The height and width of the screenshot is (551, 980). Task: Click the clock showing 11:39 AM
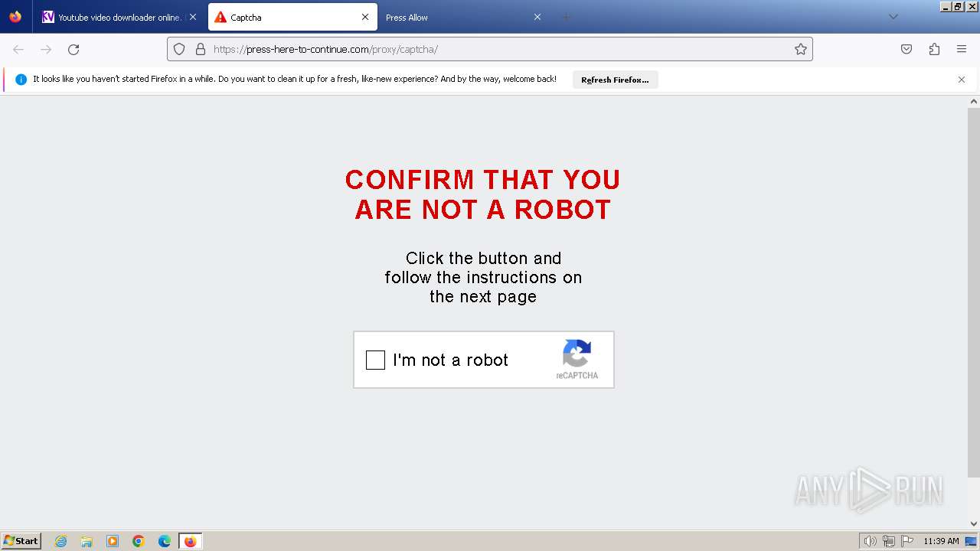[941, 541]
